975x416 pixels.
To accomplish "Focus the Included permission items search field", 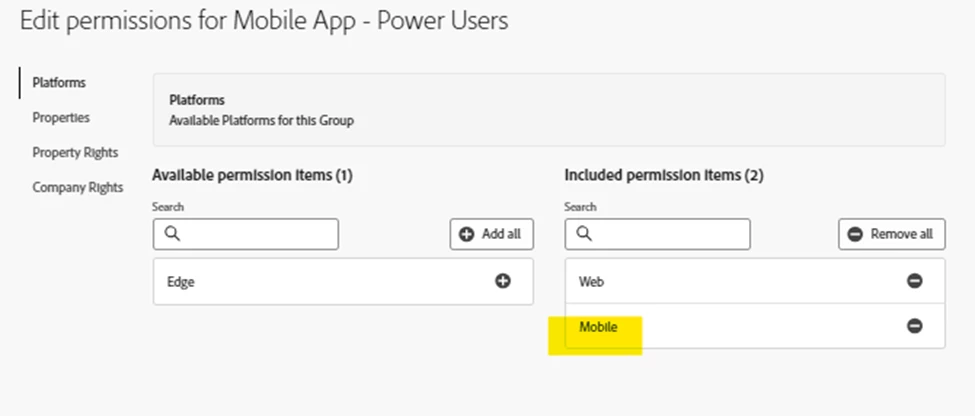I will click(x=657, y=234).
